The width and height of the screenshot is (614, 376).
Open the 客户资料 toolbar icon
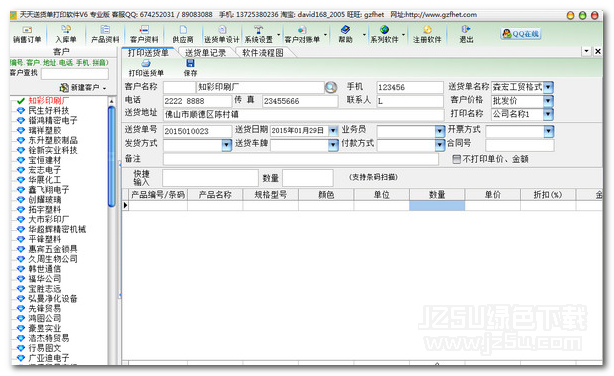click(144, 34)
